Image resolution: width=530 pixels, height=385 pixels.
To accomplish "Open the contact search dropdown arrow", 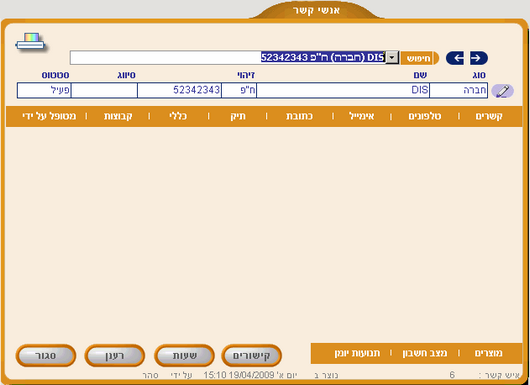I will tap(392, 58).
